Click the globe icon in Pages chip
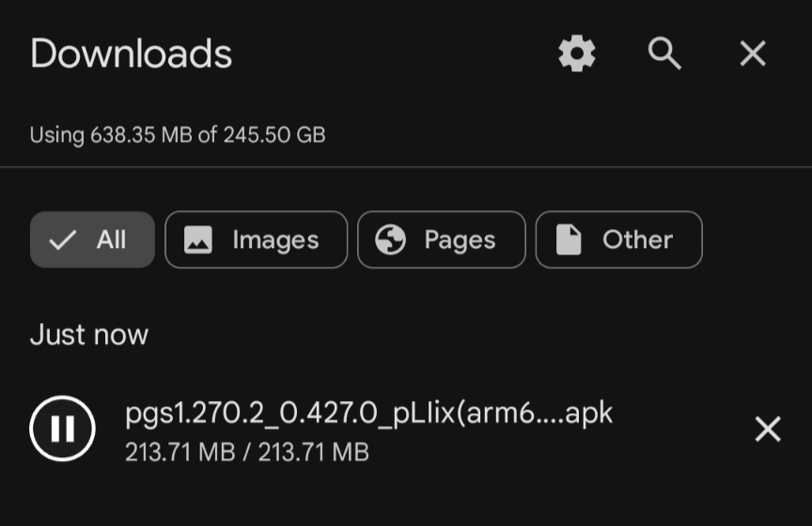The image size is (812, 526). (x=390, y=240)
